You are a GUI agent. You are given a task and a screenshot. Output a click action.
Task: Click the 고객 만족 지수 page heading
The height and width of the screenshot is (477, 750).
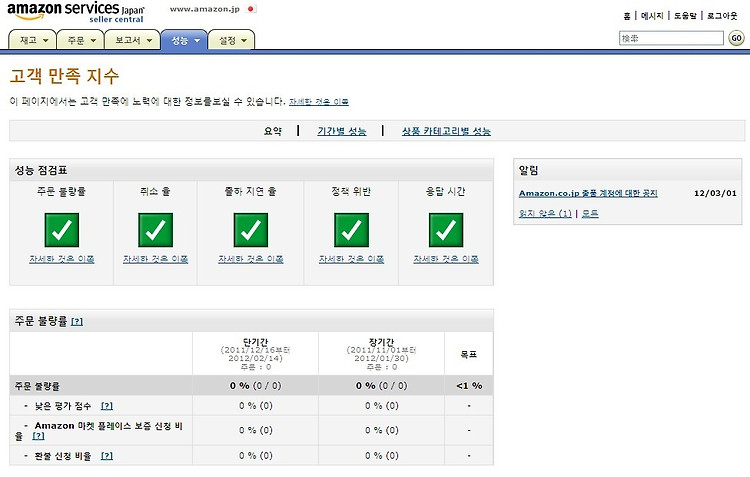coord(64,76)
